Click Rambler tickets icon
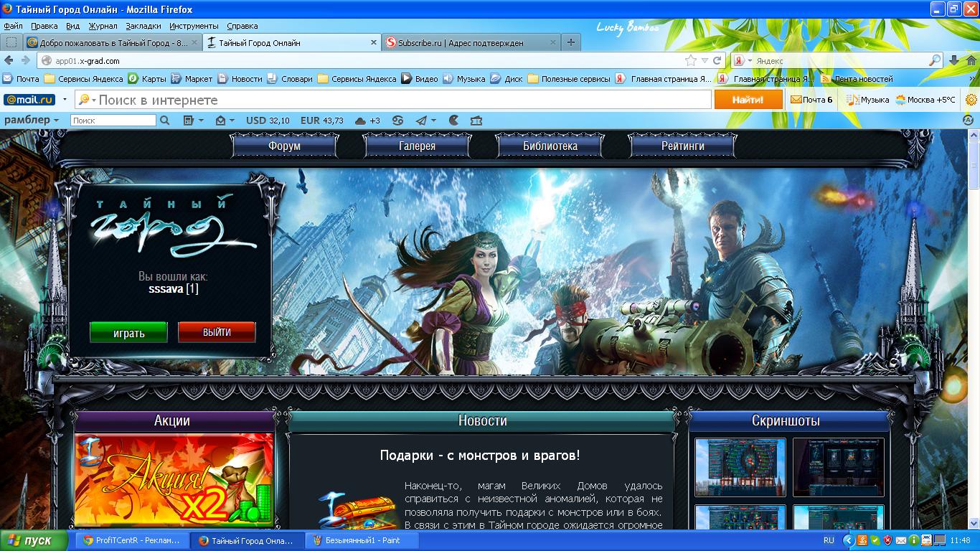The image size is (980, 551). 476,121
